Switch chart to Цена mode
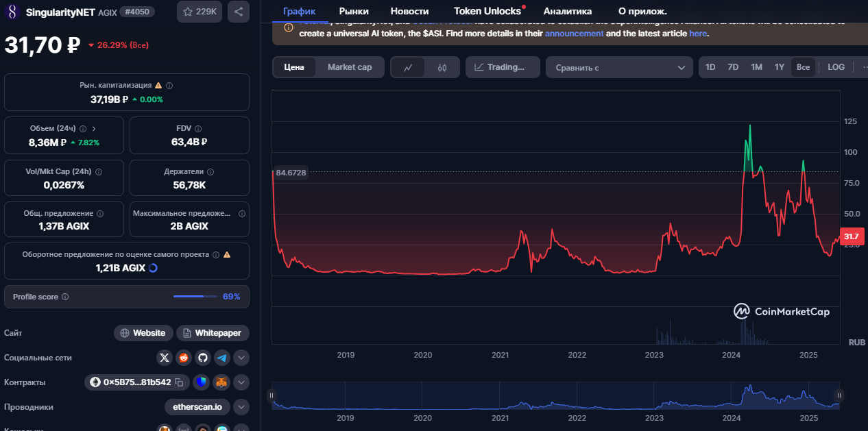Viewport: 868px width, 431px height. click(x=294, y=67)
